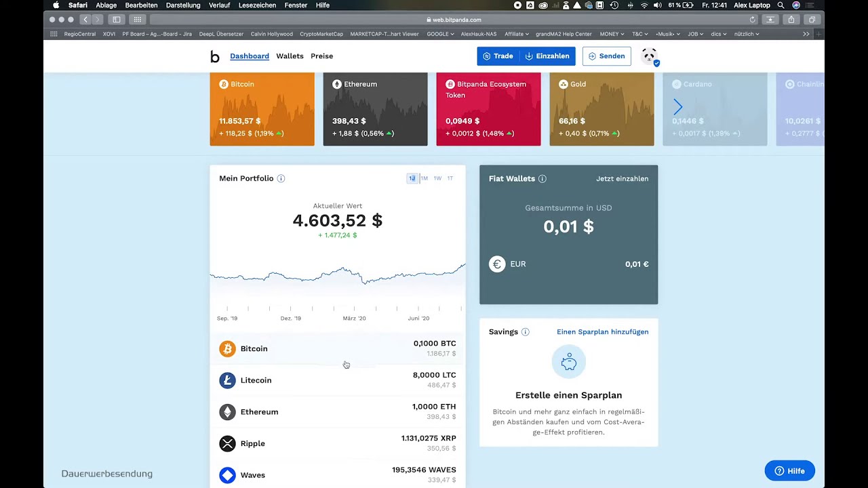The image size is (868, 488).
Task: Click the 0,01 € EUR wallet balance
Action: (637, 264)
